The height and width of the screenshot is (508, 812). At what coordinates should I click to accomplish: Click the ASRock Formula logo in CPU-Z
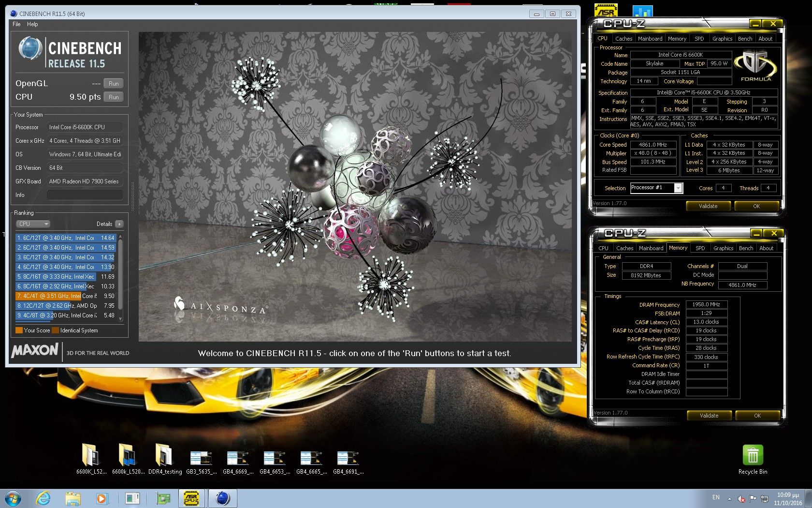(755, 66)
